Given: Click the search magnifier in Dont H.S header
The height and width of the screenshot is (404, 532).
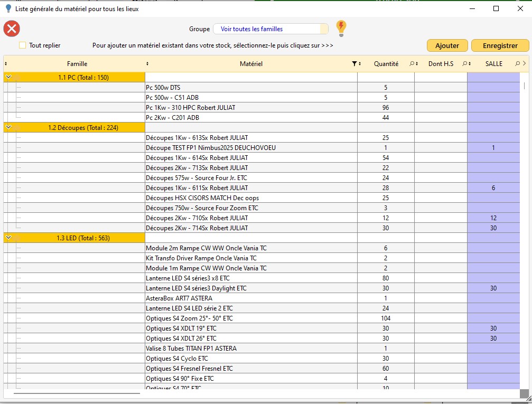Looking at the screenshot, I should tap(464, 64).
